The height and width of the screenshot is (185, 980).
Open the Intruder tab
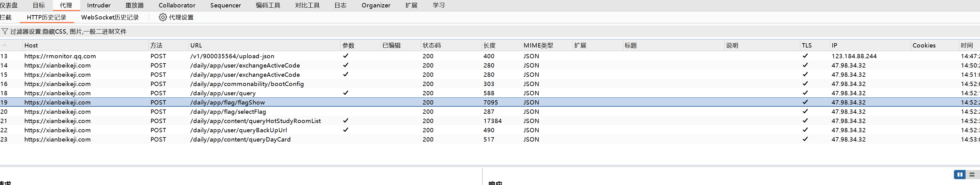pos(98,5)
